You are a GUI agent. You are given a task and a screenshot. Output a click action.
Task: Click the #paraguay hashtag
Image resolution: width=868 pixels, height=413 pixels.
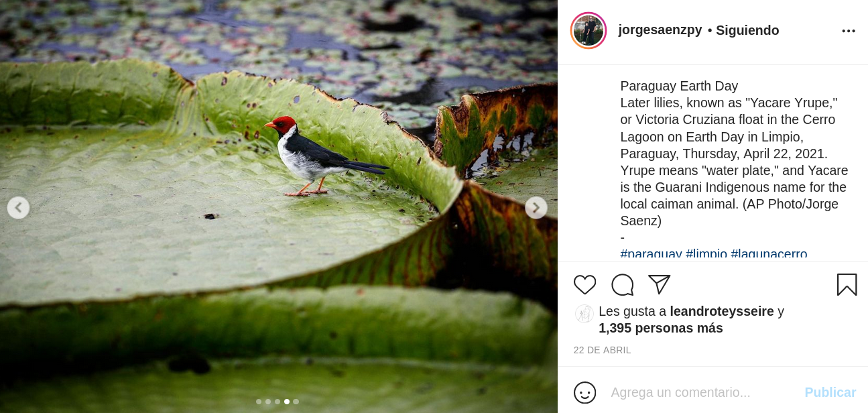(x=651, y=254)
